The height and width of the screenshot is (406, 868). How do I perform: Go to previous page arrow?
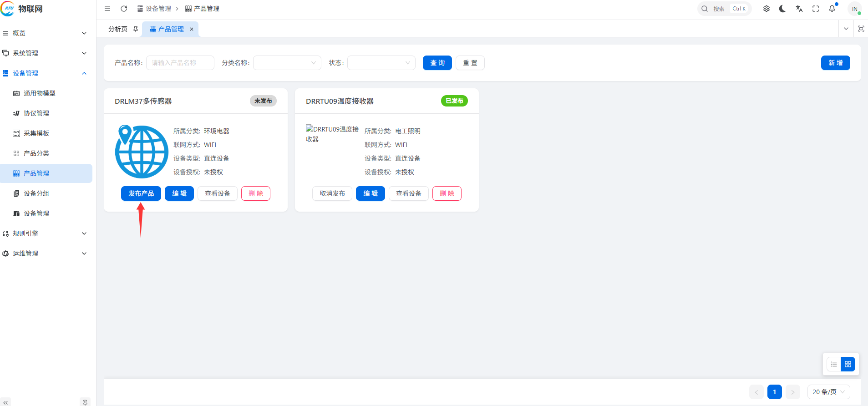(756, 392)
